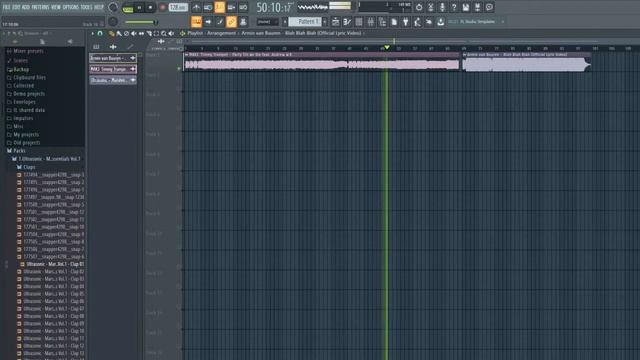
Task: Open the content library download icon
Action: (x=441, y=22)
